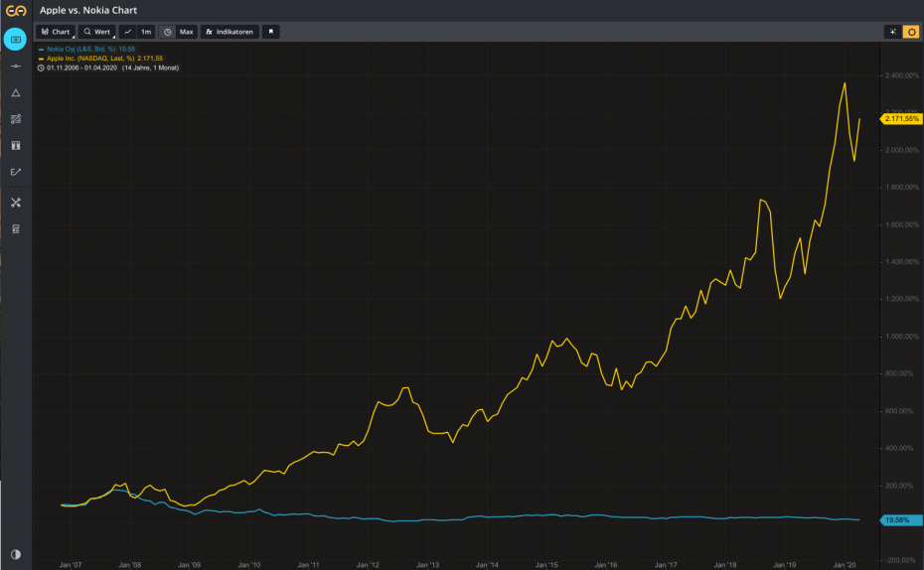Image resolution: width=924 pixels, height=570 pixels.
Task: Open the Indikatoren menu
Action: (x=230, y=32)
